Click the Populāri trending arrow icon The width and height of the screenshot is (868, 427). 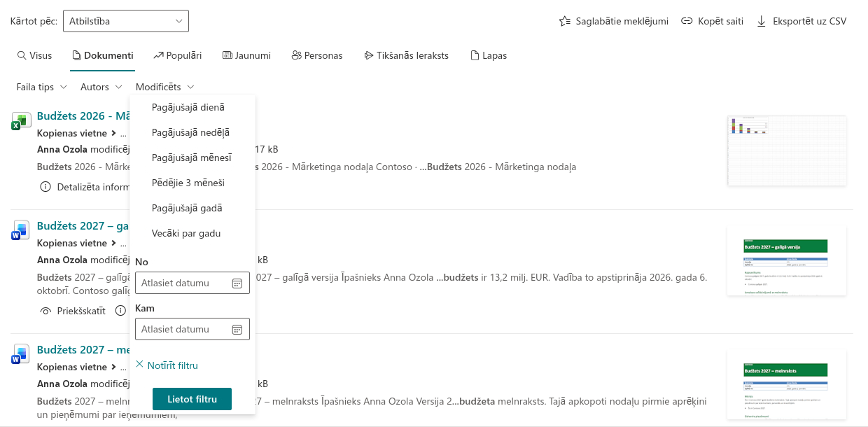pyautogui.click(x=158, y=55)
